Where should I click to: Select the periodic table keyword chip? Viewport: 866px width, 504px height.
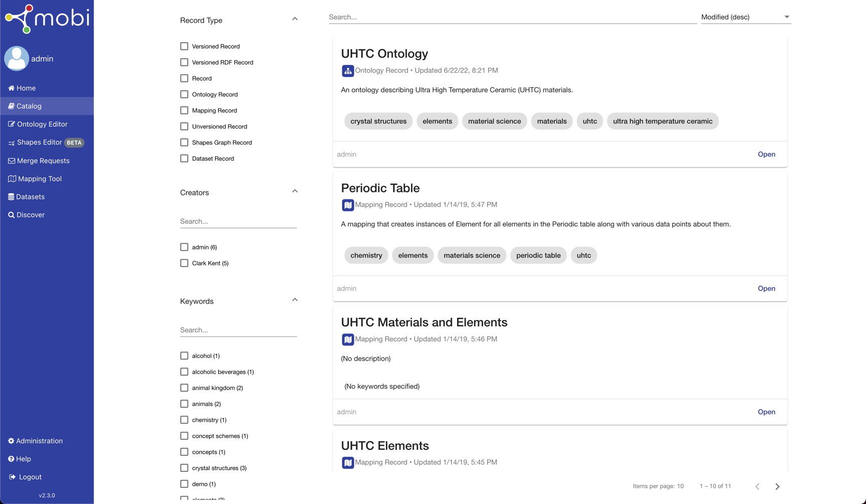click(x=538, y=255)
